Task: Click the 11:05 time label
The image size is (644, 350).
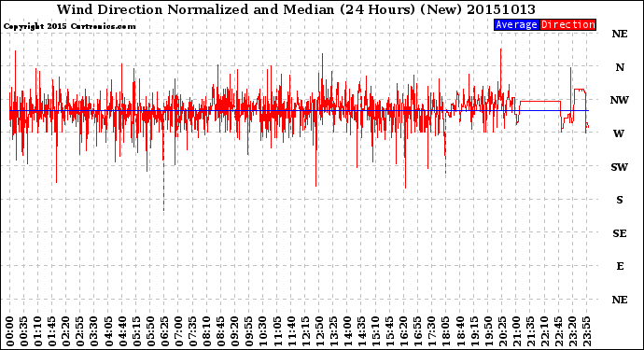Action: [277, 331]
